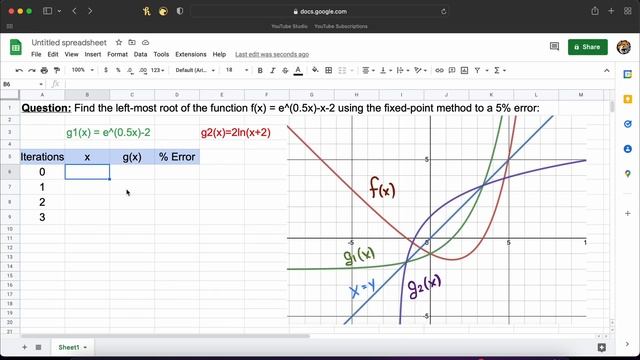Screen dimensions: 640x360
Task: Open vertical align dropdown
Action: (x=385, y=71)
